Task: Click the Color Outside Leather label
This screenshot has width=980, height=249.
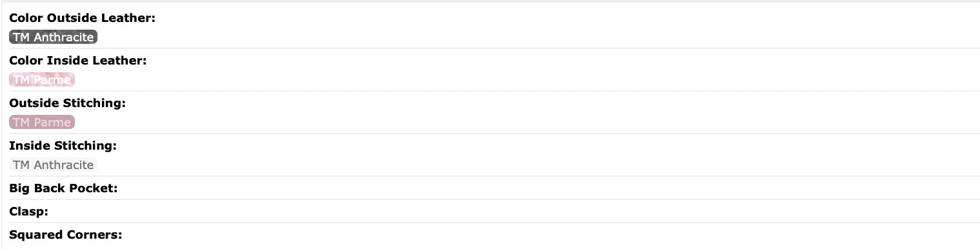Action: (x=82, y=18)
